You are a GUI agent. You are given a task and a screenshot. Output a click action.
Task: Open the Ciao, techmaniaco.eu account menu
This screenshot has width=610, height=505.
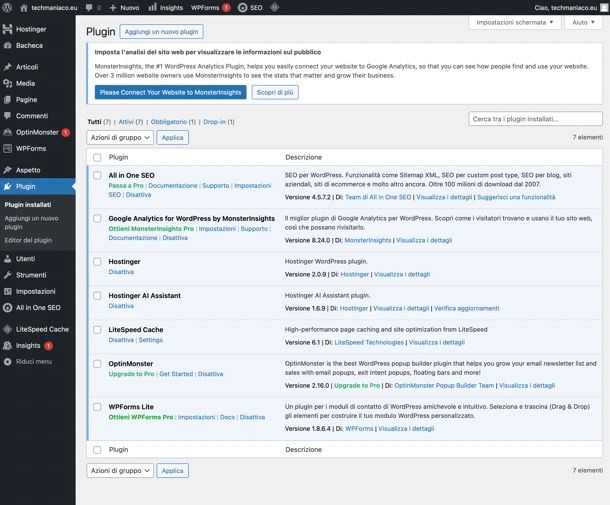click(570, 7)
